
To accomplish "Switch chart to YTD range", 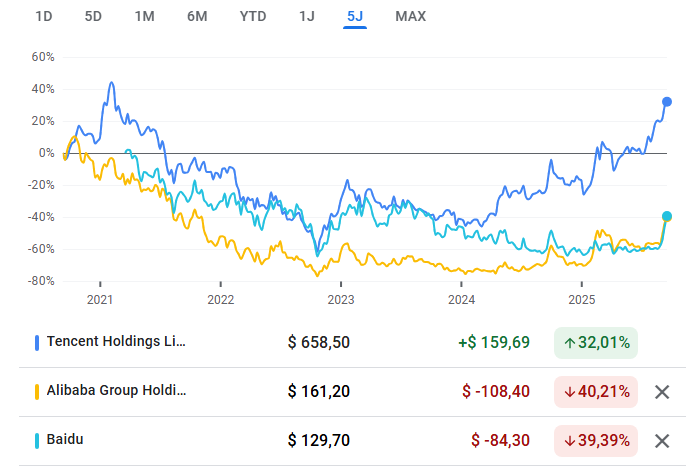I will click(253, 16).
